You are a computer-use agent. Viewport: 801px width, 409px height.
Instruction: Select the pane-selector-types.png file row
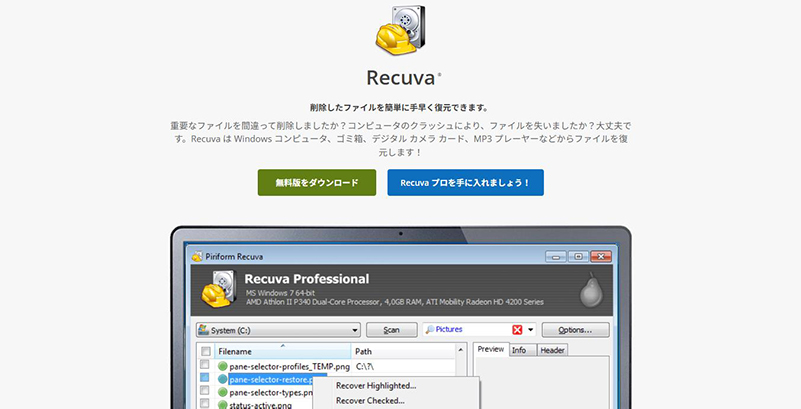(x=271, y=393)
